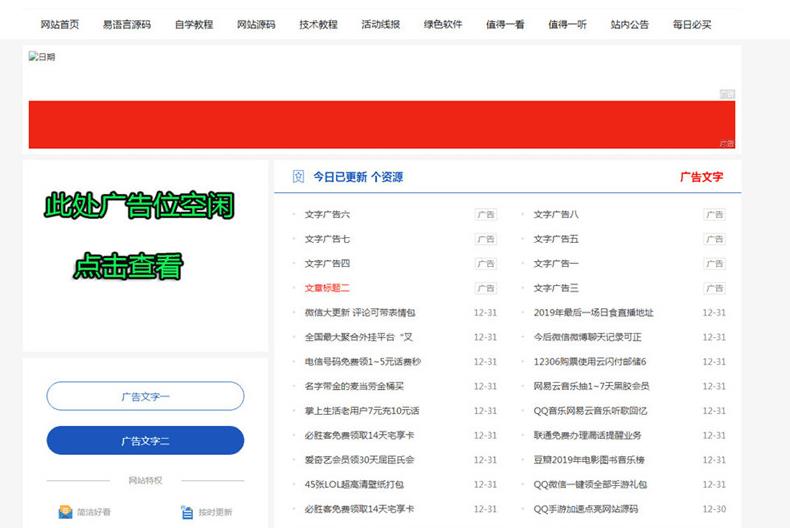Open 名字带金的麦当劳金桶买 article
Image resolution: width=790 pixels, height=528 pixels.
354,386
